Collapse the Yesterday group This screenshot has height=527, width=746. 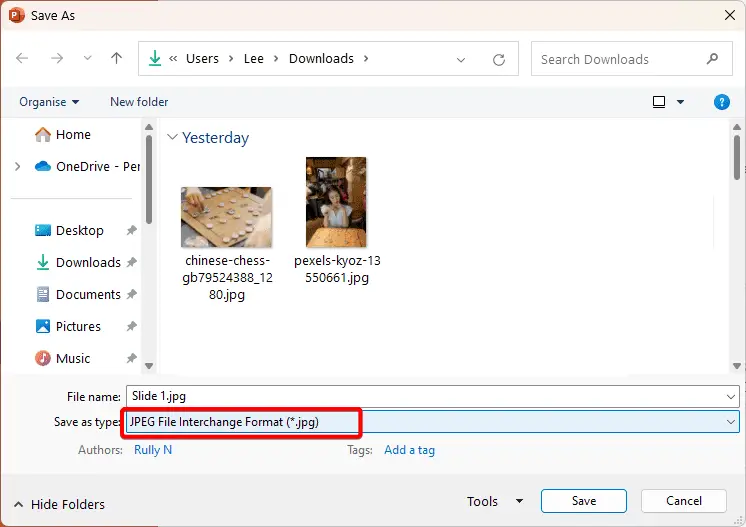pyautogui.click(x=172, y=137)
